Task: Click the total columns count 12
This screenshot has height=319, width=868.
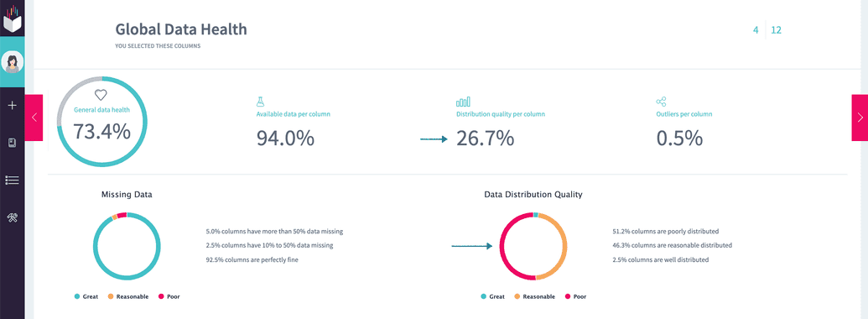Action: coord(776,30)
